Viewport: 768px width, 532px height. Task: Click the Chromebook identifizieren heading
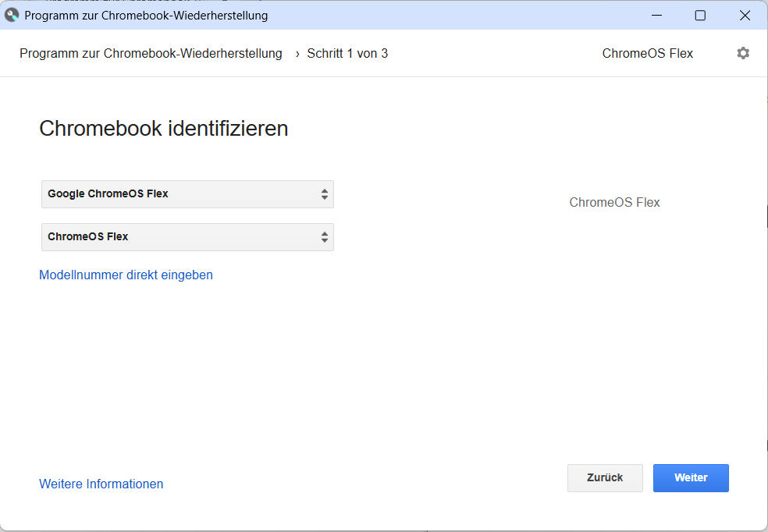click(164, 129)
